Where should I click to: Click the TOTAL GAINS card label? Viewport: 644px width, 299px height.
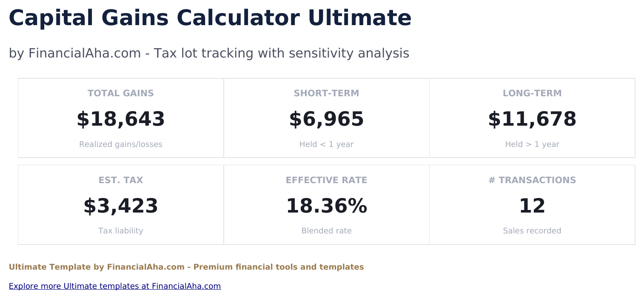click(121, 93)
